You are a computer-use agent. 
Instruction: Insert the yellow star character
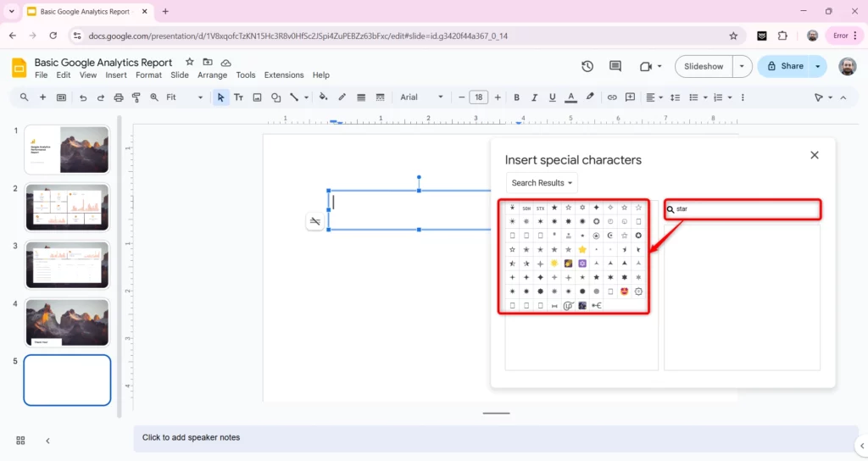pyautogui.click(x=582, y=250)
